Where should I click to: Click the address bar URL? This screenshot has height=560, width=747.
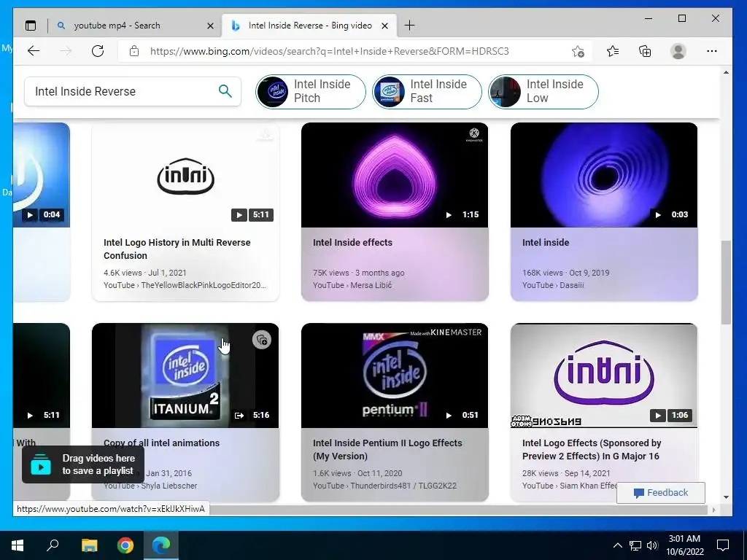pyautogui.click(x=329, y=51)
